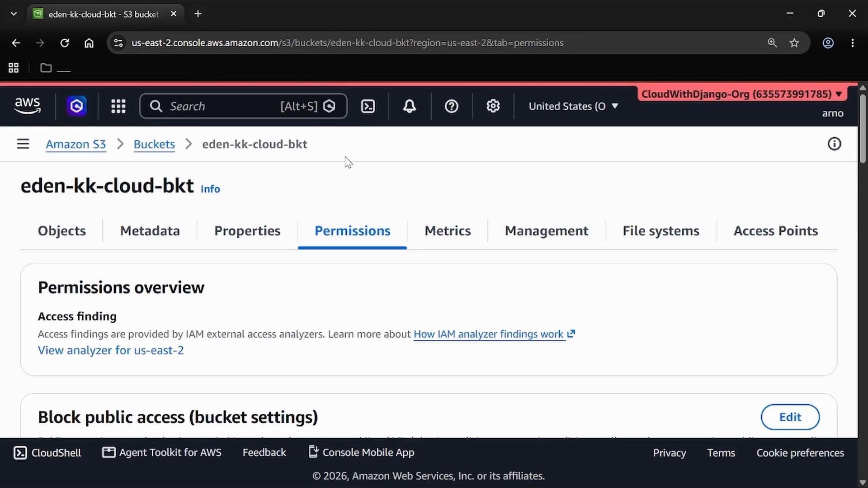This screenshot has width=868, height=488.
Task: Click Feedback in the footer
Action: pos(264,453)
